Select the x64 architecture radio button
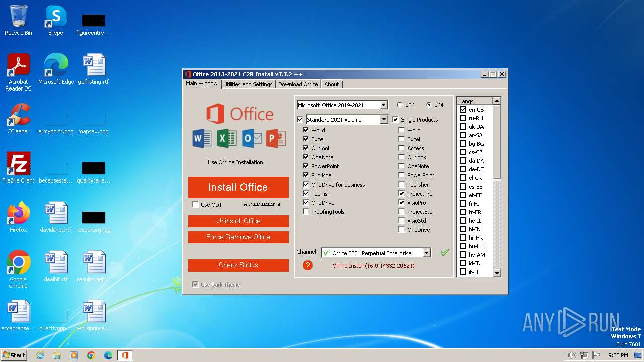The image size is (644, 362). [429, 105]
